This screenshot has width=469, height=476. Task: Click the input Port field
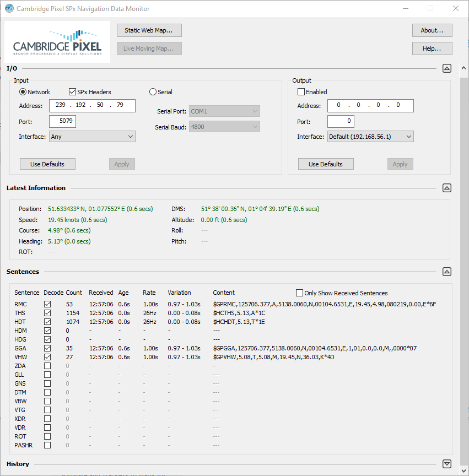coord(62,121)
